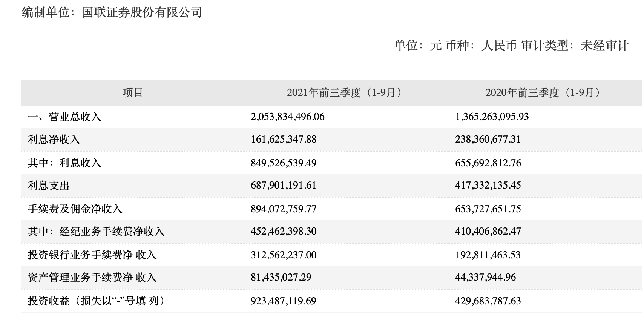Click the 利息支出 row label

49,186
